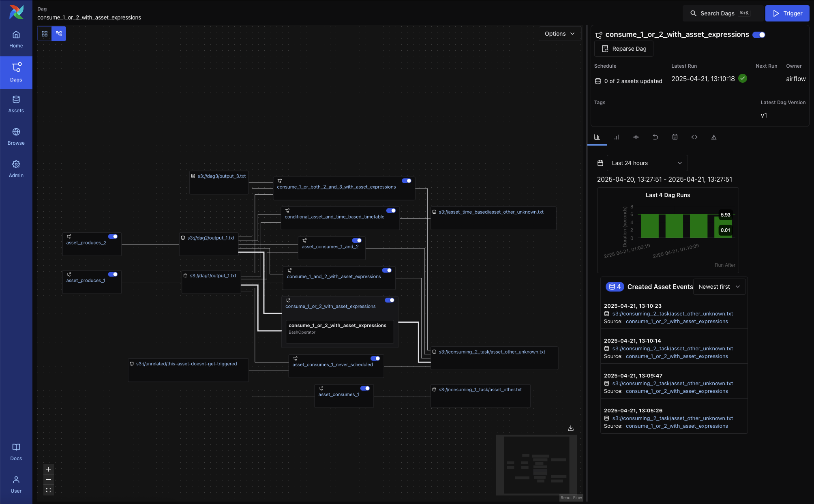Open the Admin section in the sidebar
Image resolution: width=814 pixels, height=504 pixels.
point(16,169)
